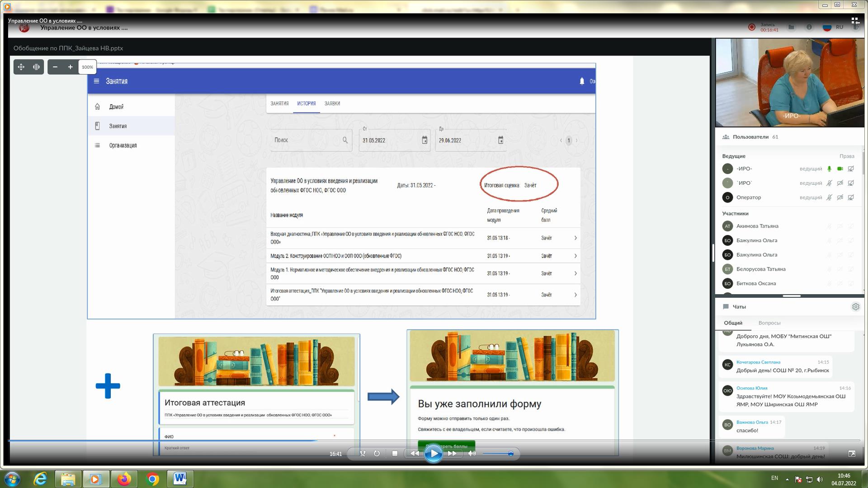Viewport: 868px width, 488px height.
Task: Click sender name Кочегарова Светлана in chat
Action: click(758, 362)
